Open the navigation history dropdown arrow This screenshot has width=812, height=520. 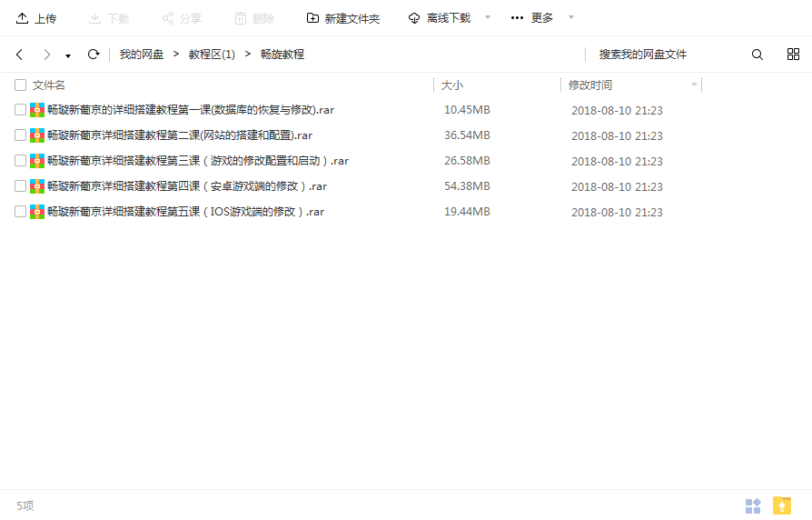coord(68,55)
